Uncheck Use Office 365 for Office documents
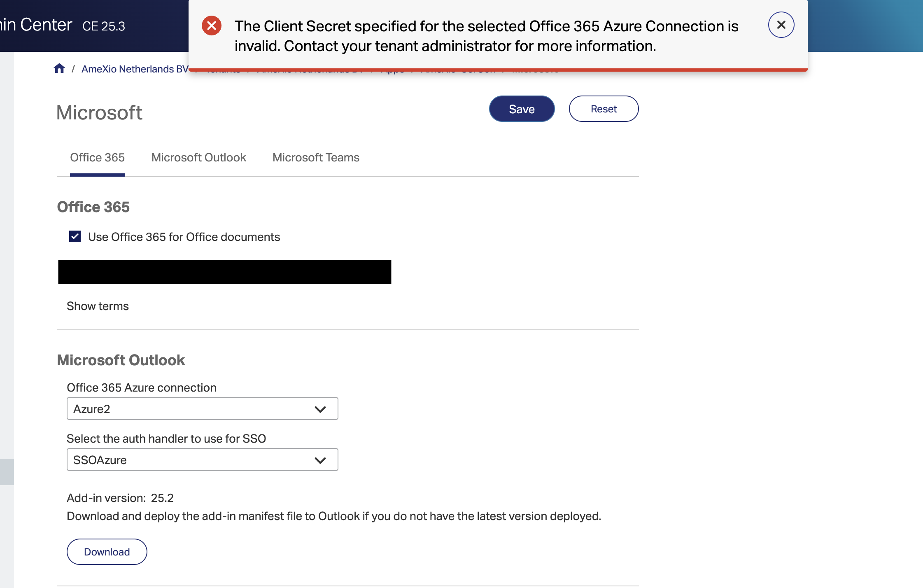This screenshot has width=923, height=588. pyautogui.click(x=75, y=236)
